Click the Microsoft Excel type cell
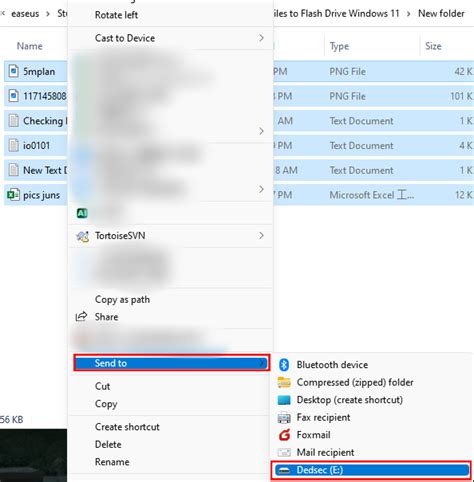This screenshot has height=482, width=474. point(372,195)
